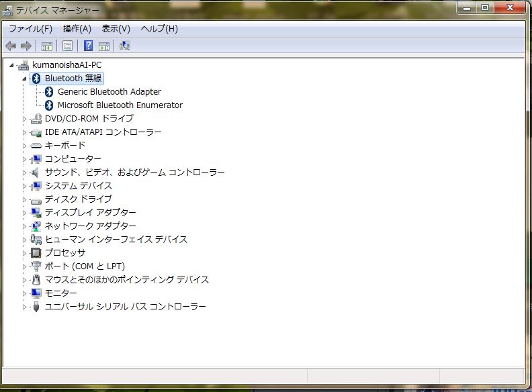The image size is (532, 392).
Task: Expand the ディスク ドライブ node
Action: (24, 199)
